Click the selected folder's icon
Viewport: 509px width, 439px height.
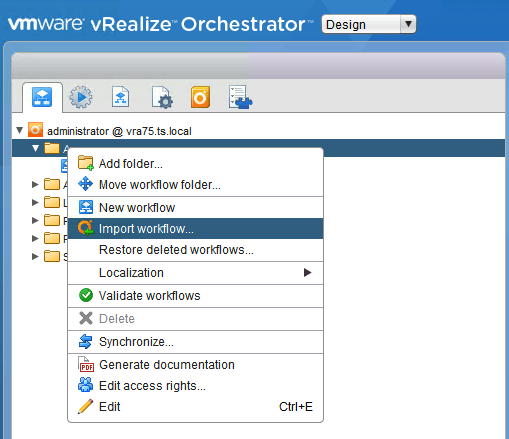point(52,148)
